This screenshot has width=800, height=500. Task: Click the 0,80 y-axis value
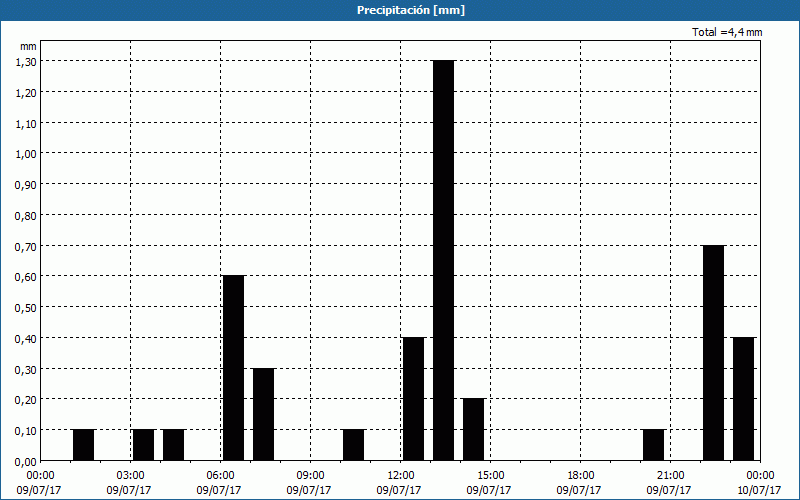(x=26, y=215)
